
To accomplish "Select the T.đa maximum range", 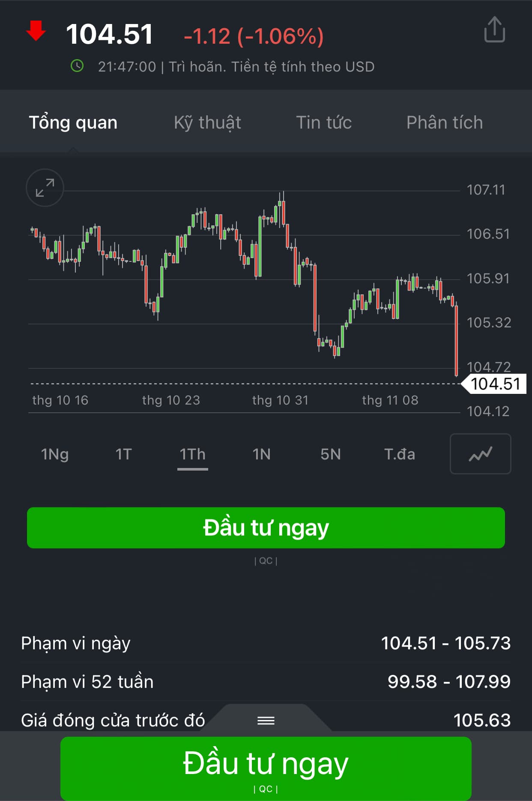I will tap(400, 454).
